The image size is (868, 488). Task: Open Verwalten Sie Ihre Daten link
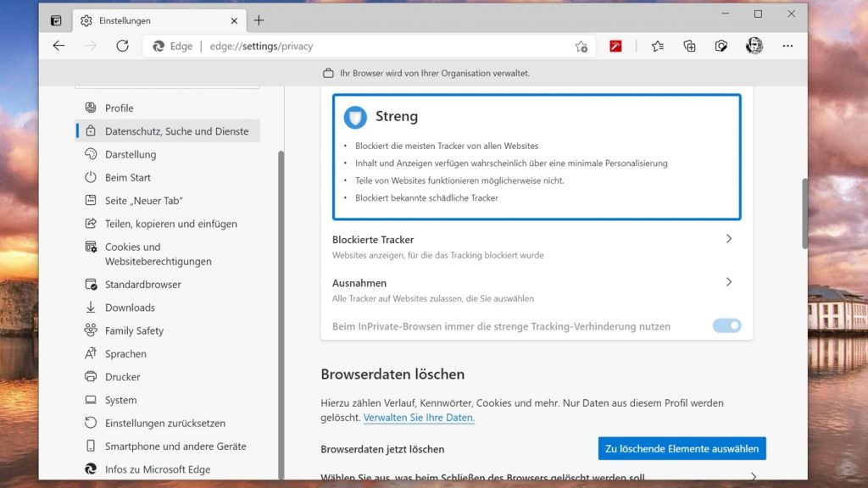click(419, 418)
